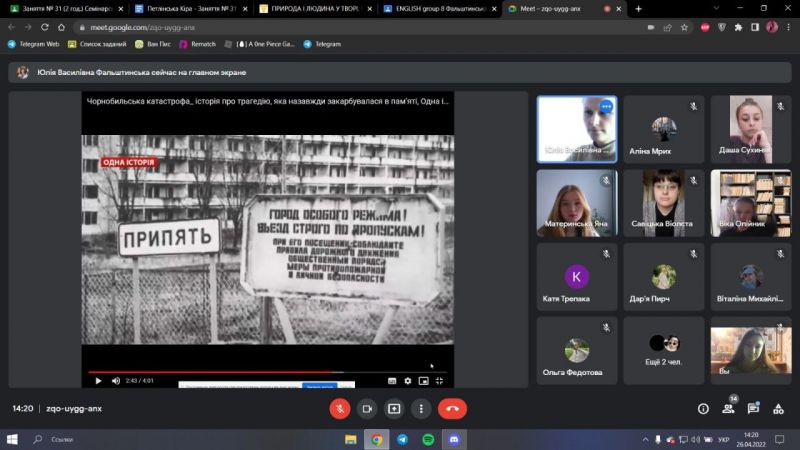This screenshot has width=800, height=450.
Task: Mute the video volume speaker icon
Action: [116, 381]
